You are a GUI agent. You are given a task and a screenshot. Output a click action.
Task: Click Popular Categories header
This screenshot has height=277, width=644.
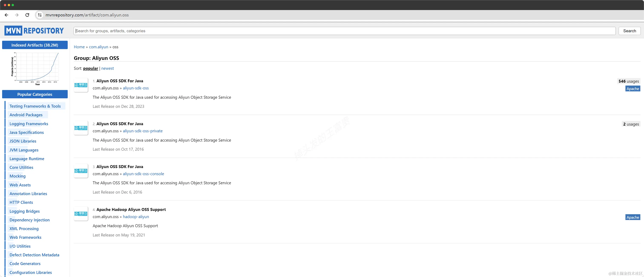(x=35, y=94)
